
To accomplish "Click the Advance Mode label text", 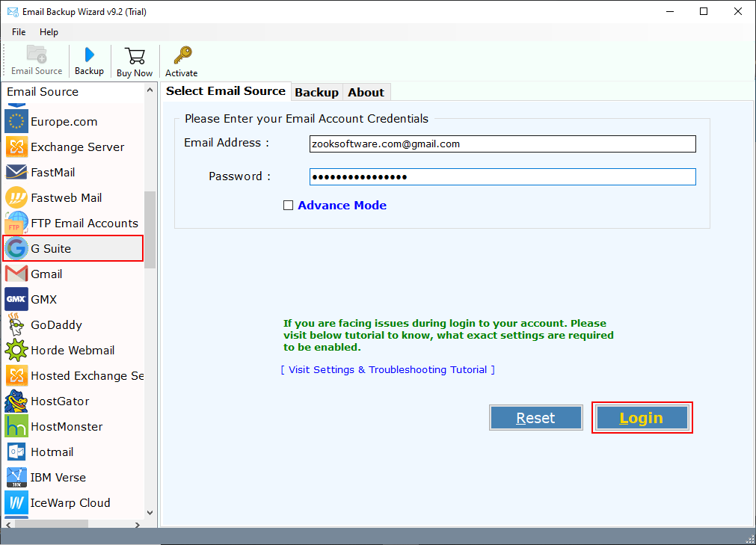I will (342, 206).
